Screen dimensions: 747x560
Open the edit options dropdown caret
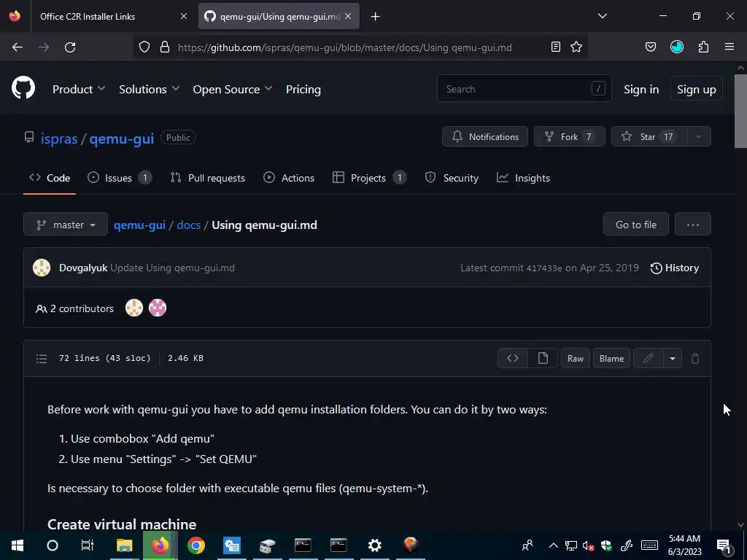(x=672, y=358)
